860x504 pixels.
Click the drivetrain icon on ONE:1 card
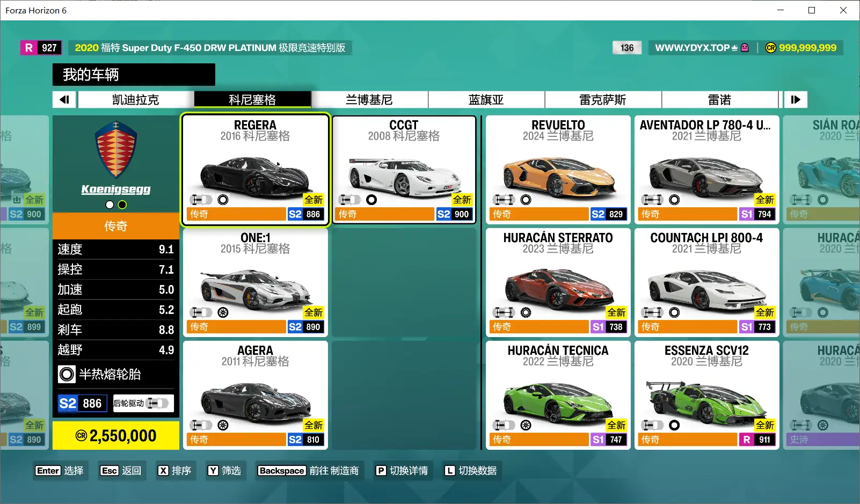click(201, 312)
